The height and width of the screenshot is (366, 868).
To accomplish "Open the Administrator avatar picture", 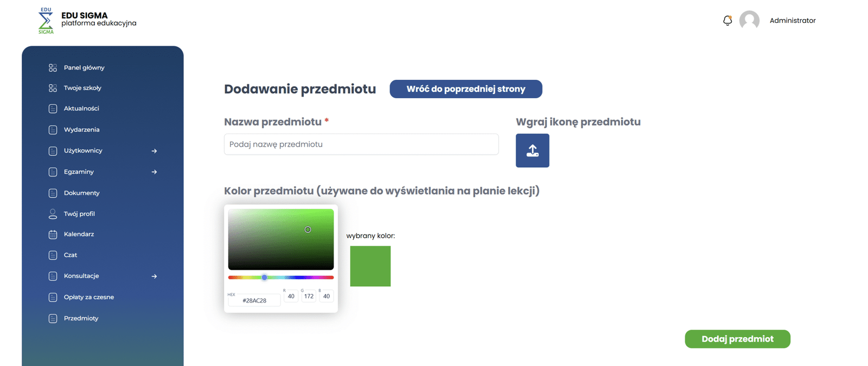I will pyautogui.click(x=749, y=21).
